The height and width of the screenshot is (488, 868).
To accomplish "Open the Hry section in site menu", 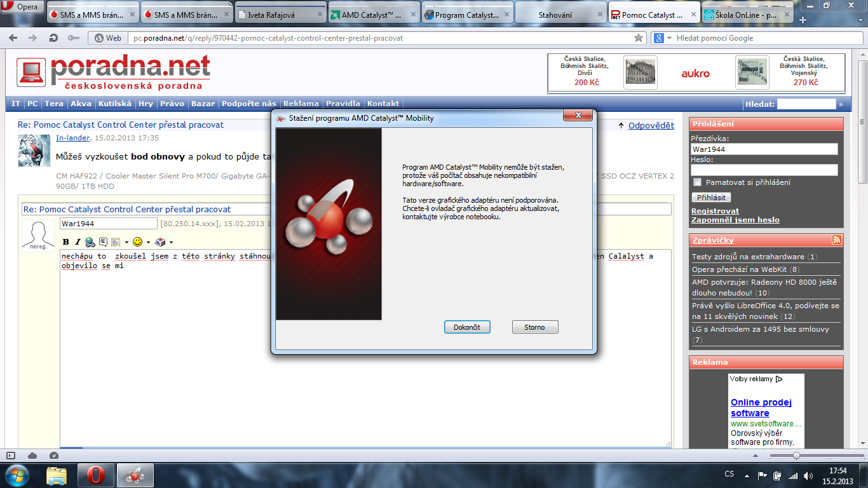I will 146,104.
